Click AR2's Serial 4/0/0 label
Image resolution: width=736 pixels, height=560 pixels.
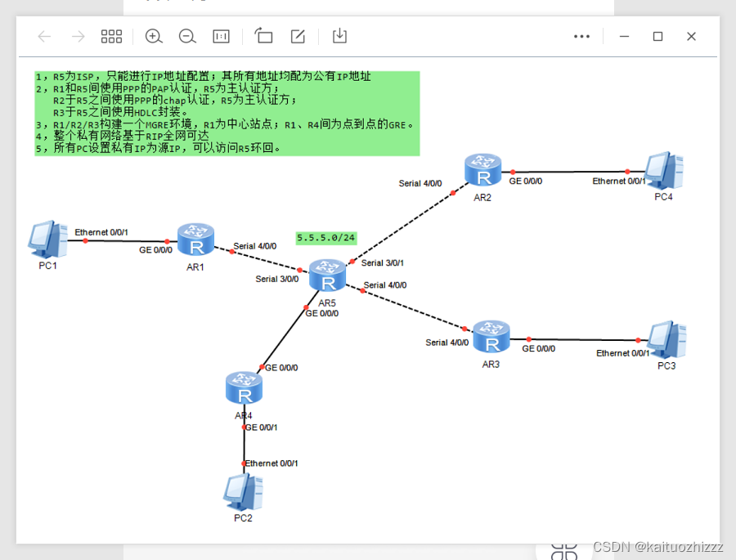point(420,184)
